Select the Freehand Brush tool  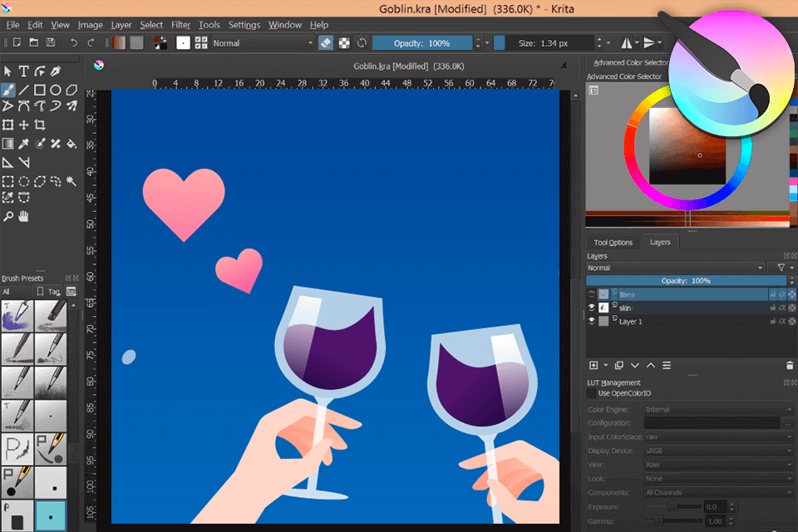pyautogui.click(x=8, y=87)
